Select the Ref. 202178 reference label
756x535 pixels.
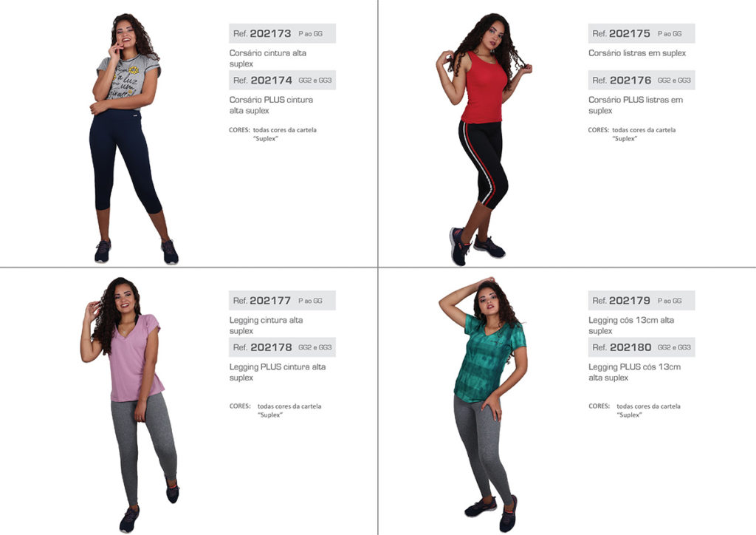coord(282,347)
